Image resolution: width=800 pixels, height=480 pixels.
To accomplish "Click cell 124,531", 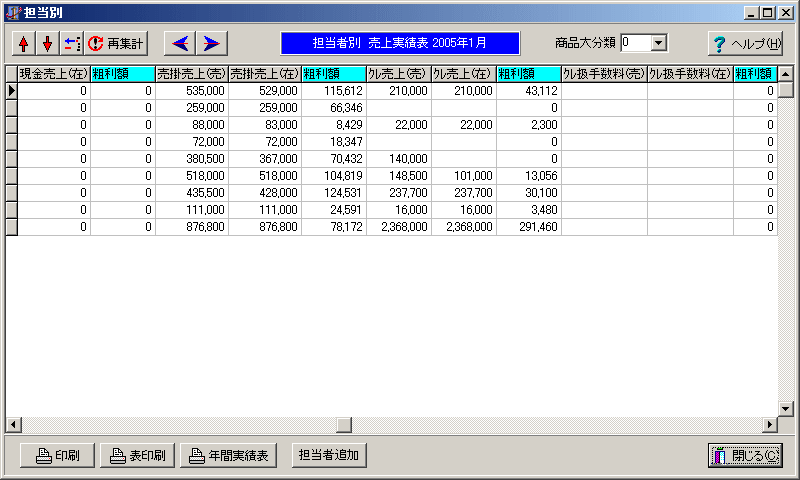I will pyautogui.click(x=334, y=193).
